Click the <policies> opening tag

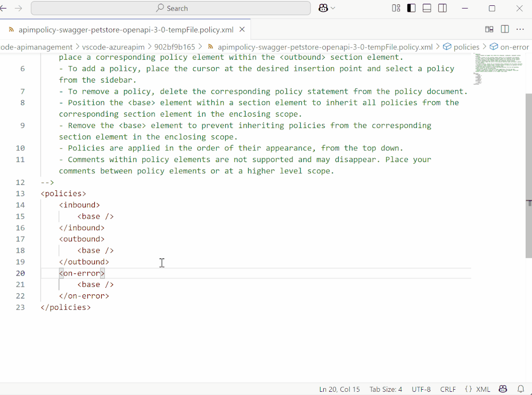pos(63,194)
